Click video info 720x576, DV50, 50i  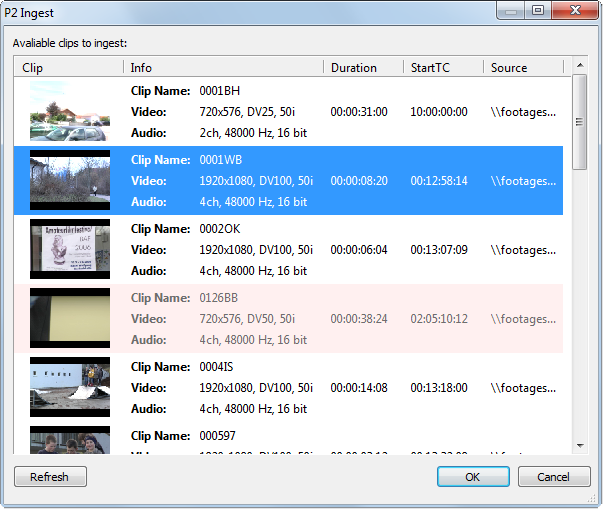[x=247, y=319]
